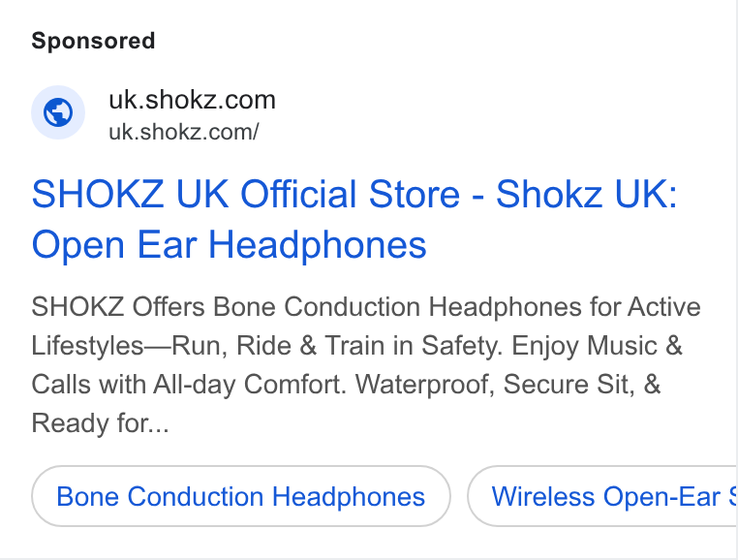Click the truncated Ready for... text
The width and height of the screenshot is (738, 560).
click(x=100, y=423)
